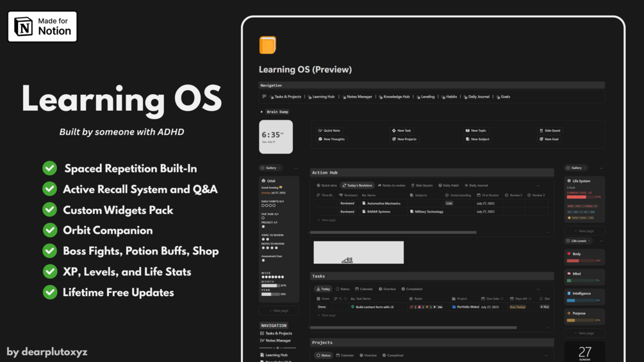
Task: Switch to Notes to review tab
Action: pyautogui.click(x=392, y=186)
